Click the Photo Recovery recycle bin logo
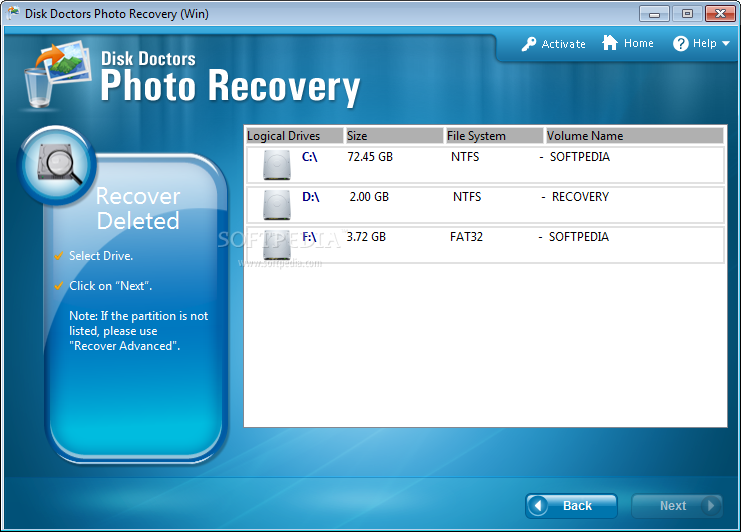Viewport: 741px width, 532px height. tap(58, 74)
